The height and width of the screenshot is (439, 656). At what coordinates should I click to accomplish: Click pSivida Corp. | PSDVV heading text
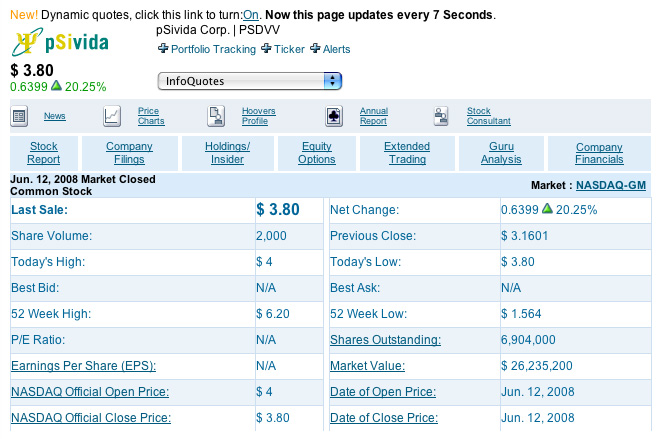tap(218, 30)
